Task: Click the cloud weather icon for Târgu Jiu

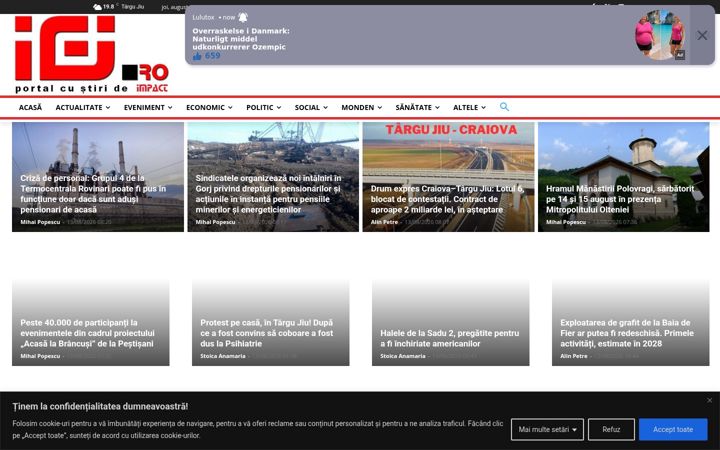Action: (x=97, y=7)
